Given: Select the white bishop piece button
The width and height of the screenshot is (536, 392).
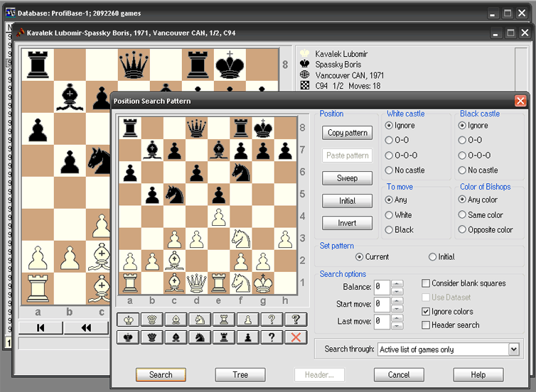Looking at the screenshot, I should point(176,320).
